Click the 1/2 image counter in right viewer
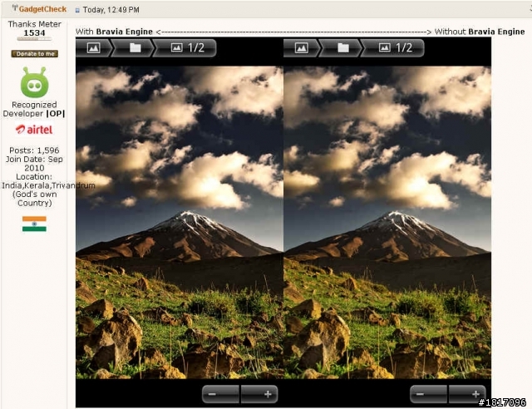The image size is (532, 409). 395,48
